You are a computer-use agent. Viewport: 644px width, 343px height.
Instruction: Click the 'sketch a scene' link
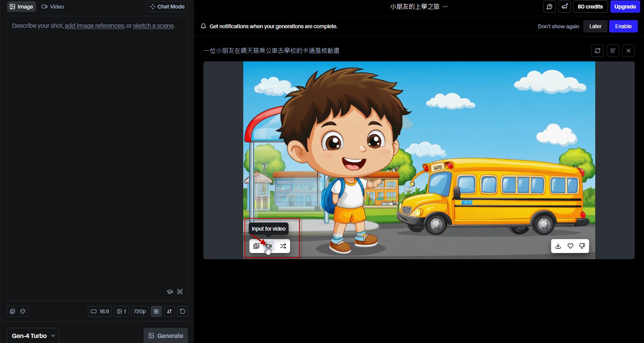pyautogui.click(x=153, y=26)
